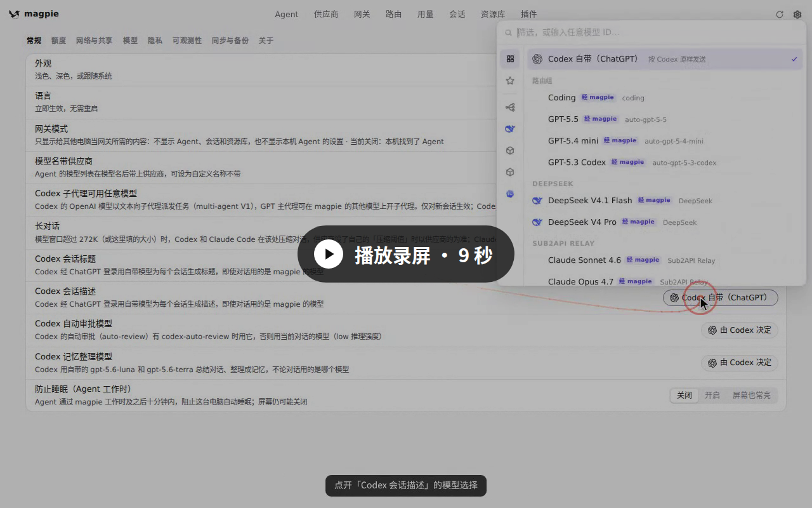Click the 网关模式 setting title
Screen dimensions: 812x508
[x=51, y=129]
